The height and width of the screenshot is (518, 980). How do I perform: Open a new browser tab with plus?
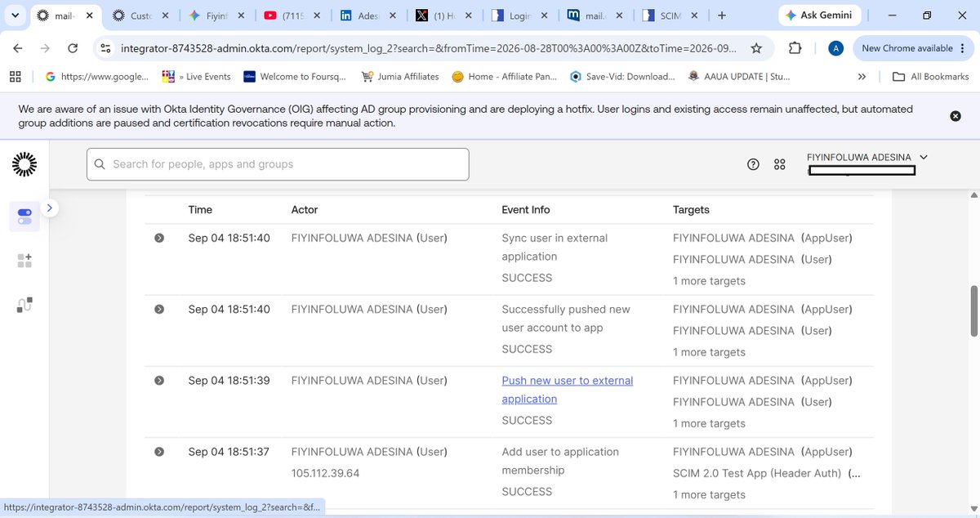(722, 16)
